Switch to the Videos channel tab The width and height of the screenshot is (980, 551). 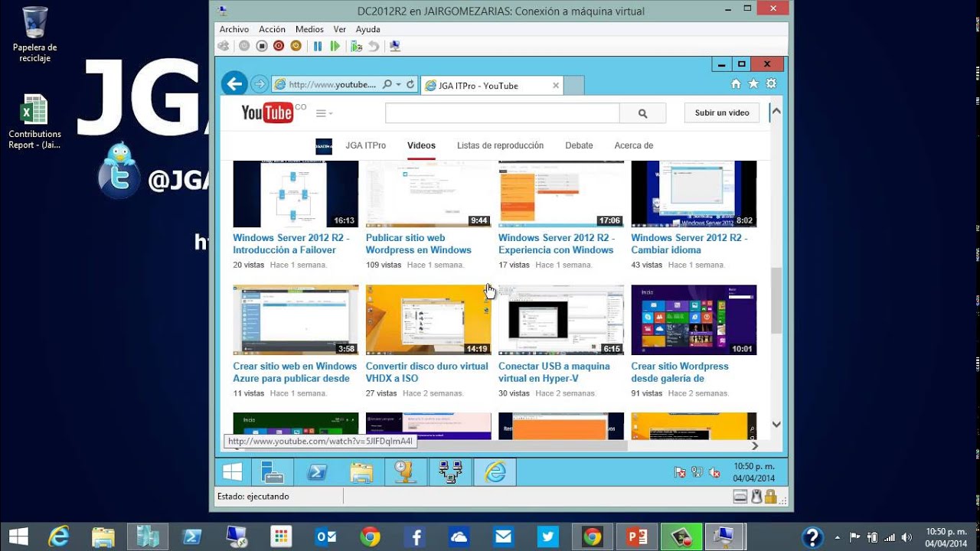coord(421,145)
